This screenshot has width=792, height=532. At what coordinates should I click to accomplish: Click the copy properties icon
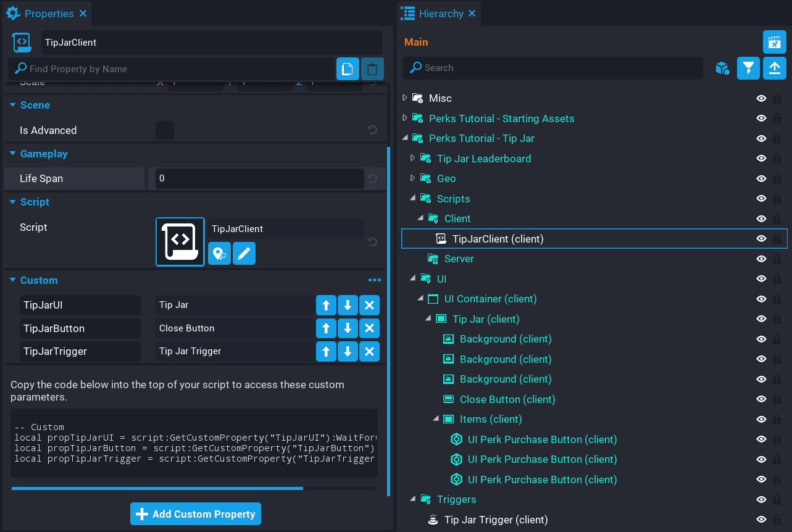tap(348, 69)
